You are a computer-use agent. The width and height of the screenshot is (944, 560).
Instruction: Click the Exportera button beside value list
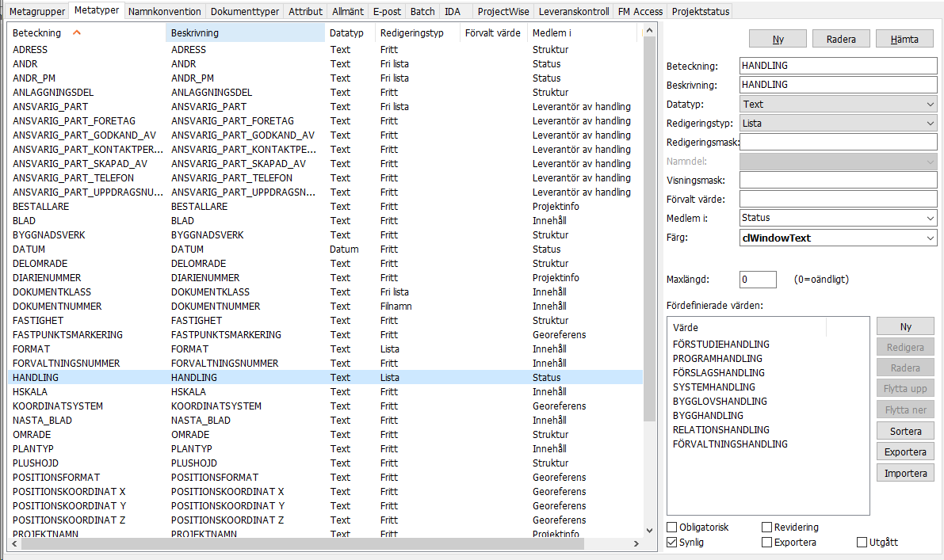pos(905,451)
